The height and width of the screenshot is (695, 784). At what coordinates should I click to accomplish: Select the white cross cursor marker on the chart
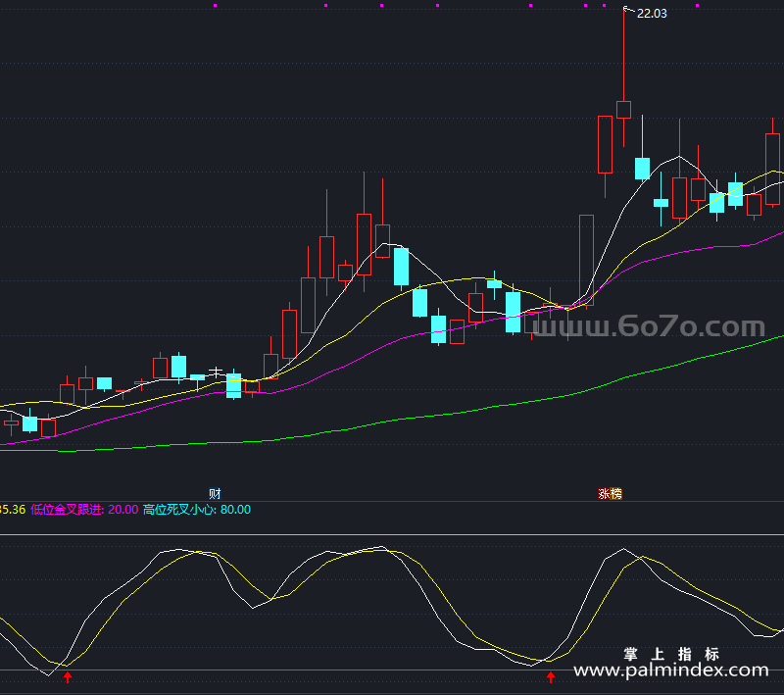(x=216, y=372)
